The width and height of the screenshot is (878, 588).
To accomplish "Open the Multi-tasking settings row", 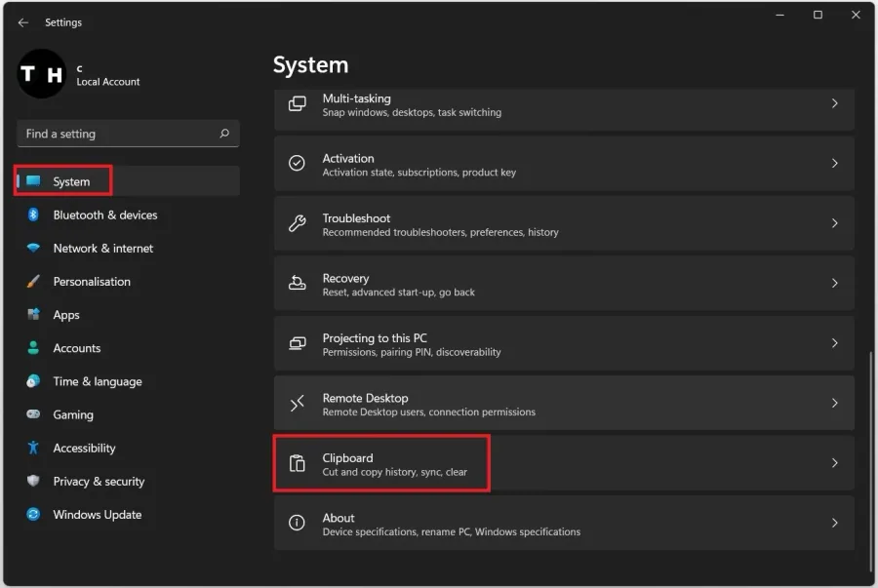I will click(x=564, y=109).
